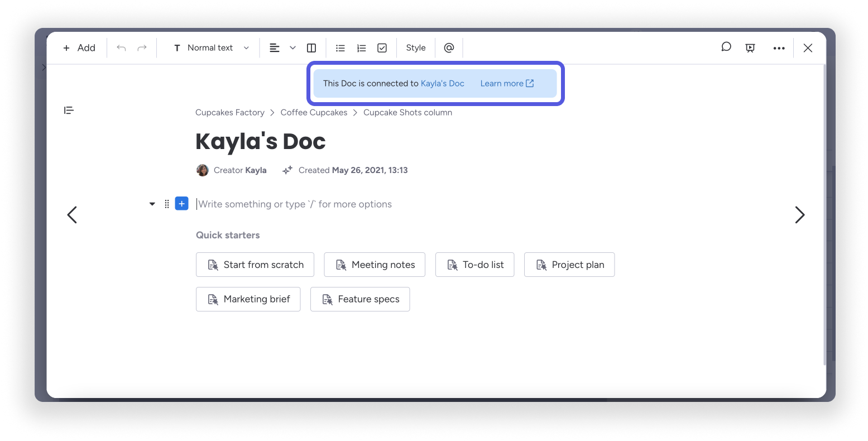Click the Add button in the toolbar
Viewport: 868px width, 441px height.
click(79, 48)
